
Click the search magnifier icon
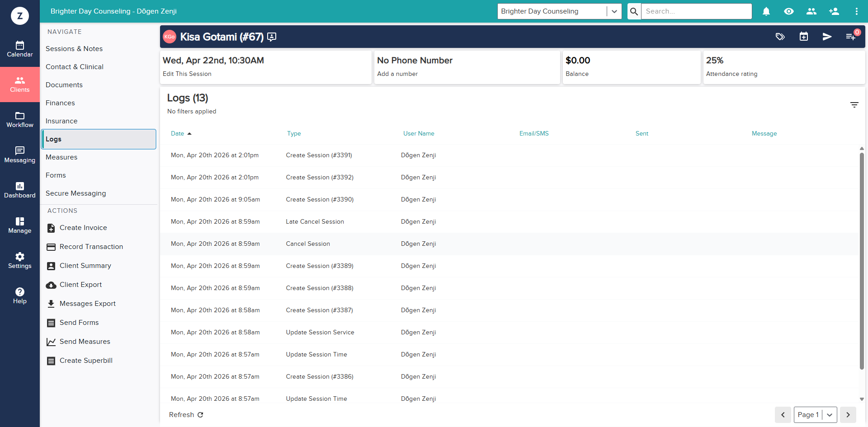tap(634, 11)
